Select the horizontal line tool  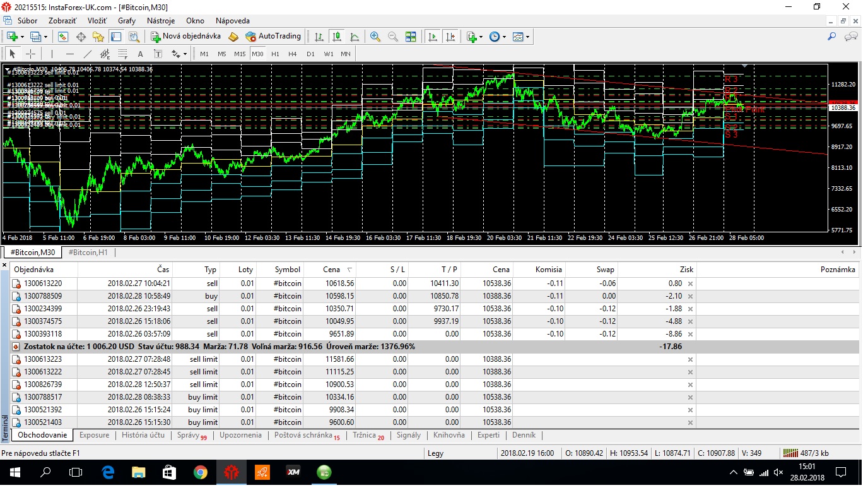click(x=69, y=54)
